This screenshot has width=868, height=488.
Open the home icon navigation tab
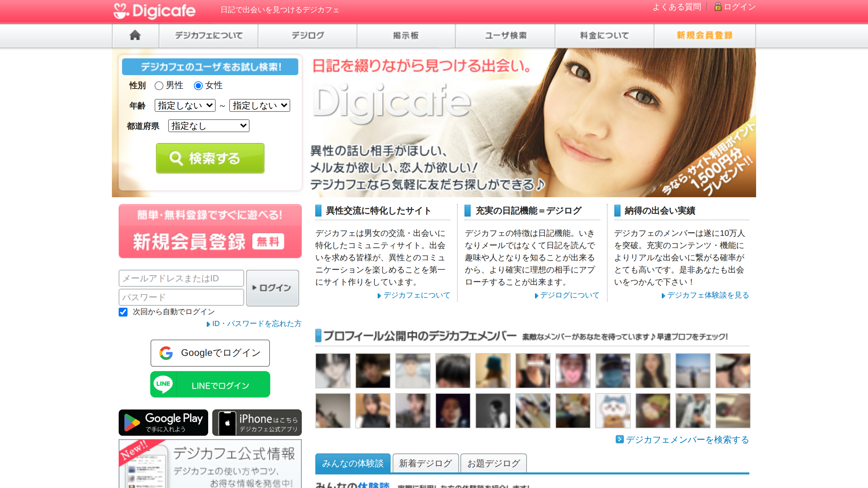point(135,35)
